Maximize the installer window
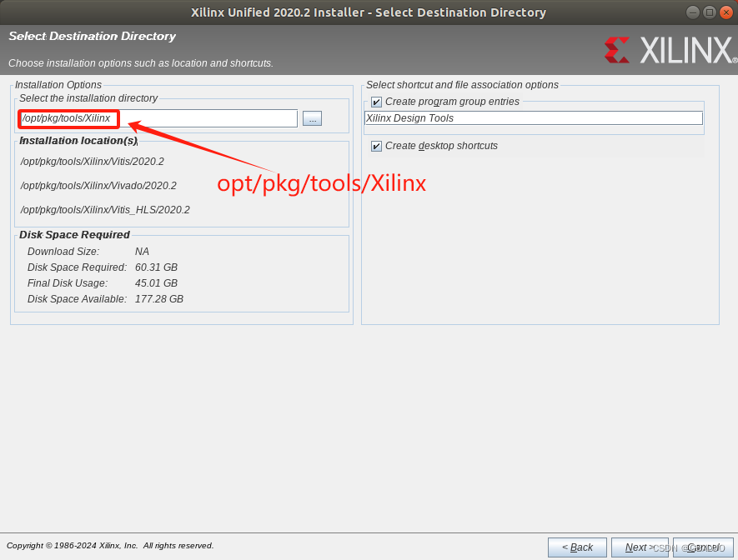The height and width of the screenshot is (560, 738). (x=710, y=12)
